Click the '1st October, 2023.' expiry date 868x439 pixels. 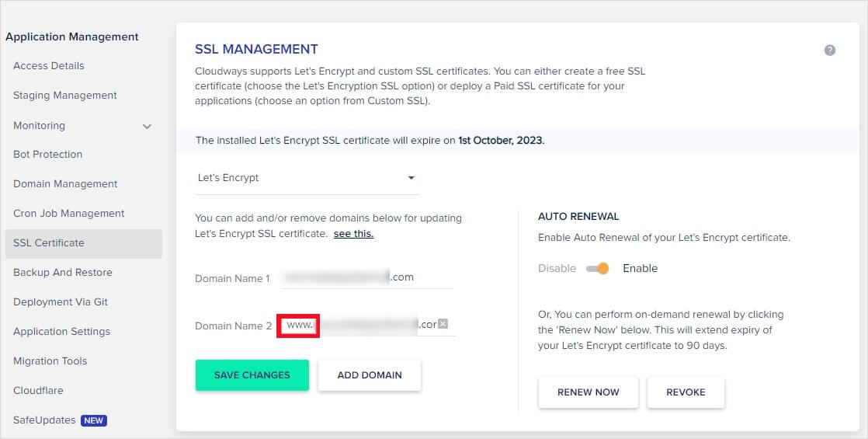501,141
